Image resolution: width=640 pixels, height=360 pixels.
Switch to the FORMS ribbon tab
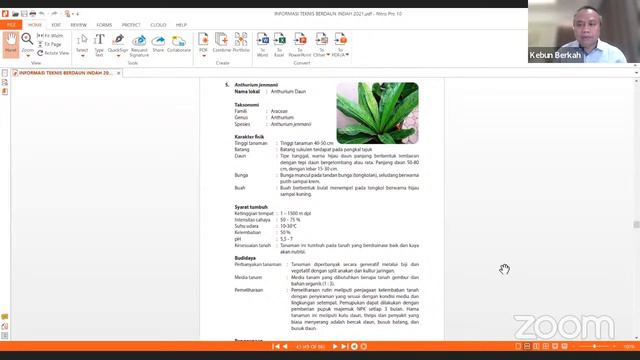tap(104, 25)
